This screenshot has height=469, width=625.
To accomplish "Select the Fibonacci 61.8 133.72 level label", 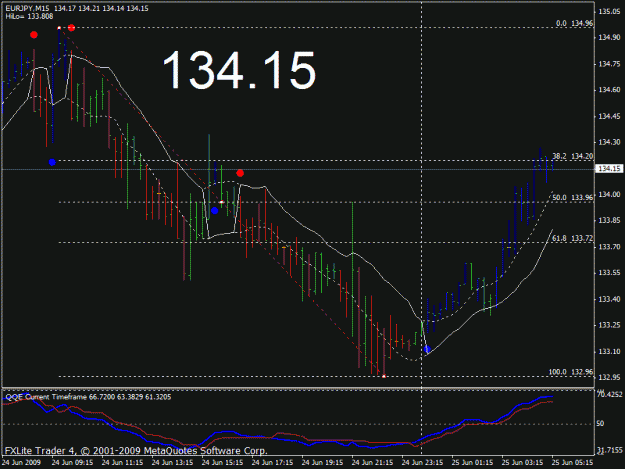I will click(573, 238).
